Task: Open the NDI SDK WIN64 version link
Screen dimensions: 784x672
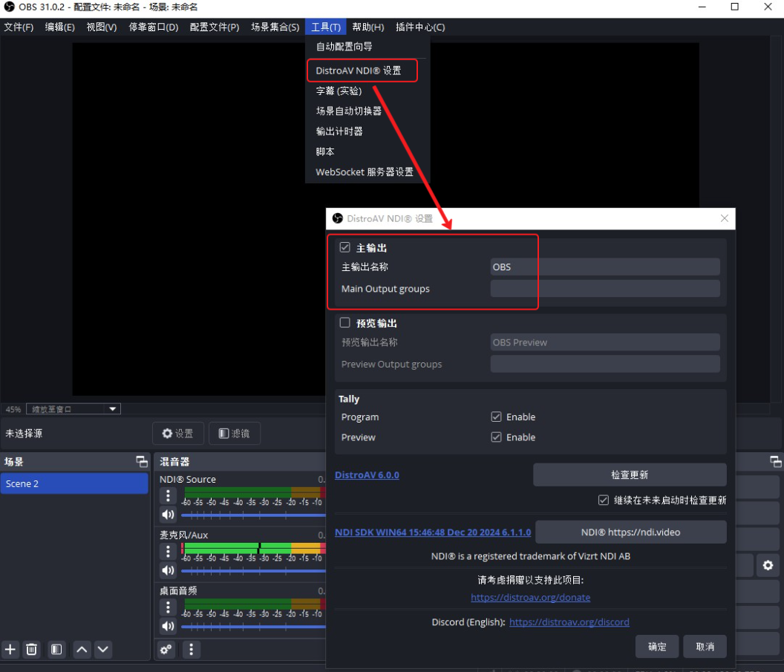Action: click(x=433, y=532)
